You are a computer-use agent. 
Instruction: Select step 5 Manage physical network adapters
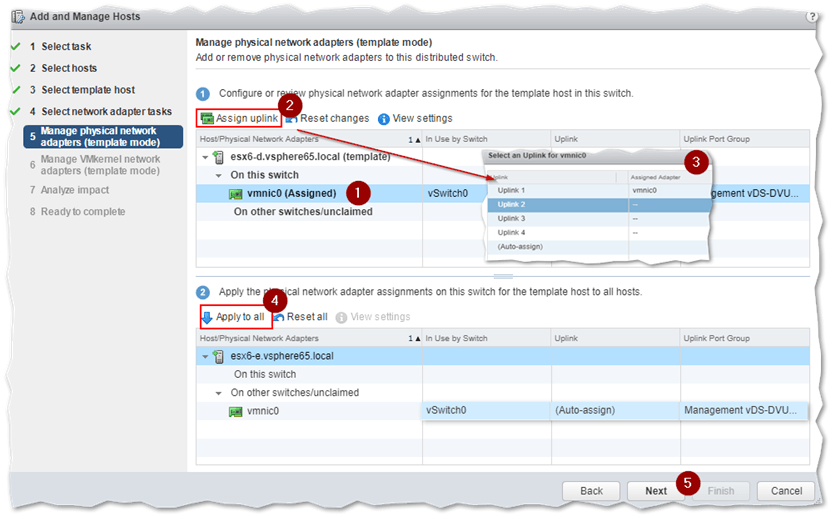103,137
